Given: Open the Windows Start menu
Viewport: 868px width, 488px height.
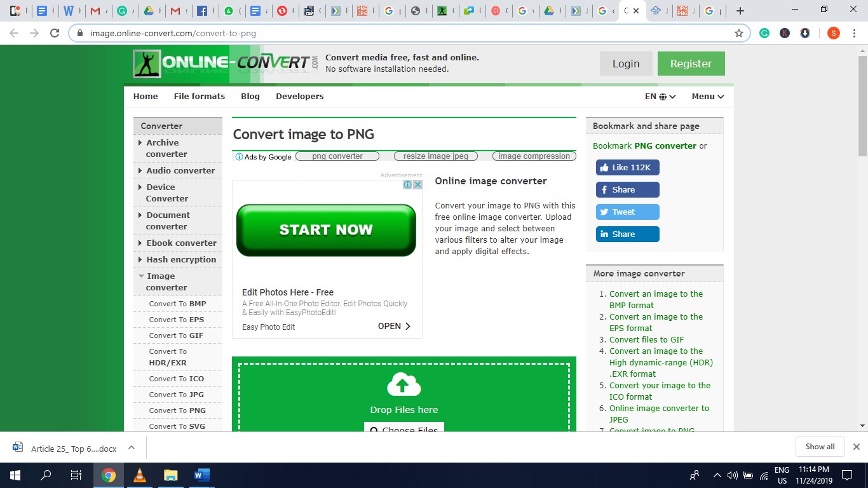Looking at the screenshot, I should click(x=15, y=475).
